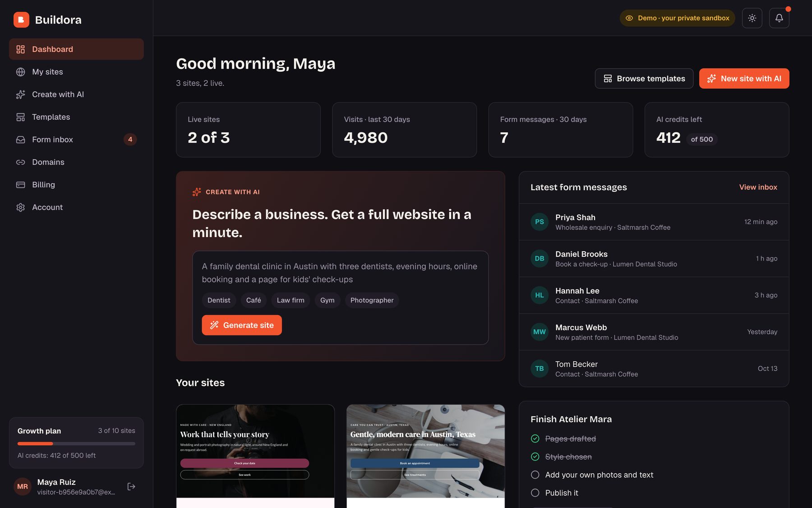Image resolution: width=812 pixels, height=508 pixels.
Task: Open Account settings in sidebar
Action: pos(76,207)
